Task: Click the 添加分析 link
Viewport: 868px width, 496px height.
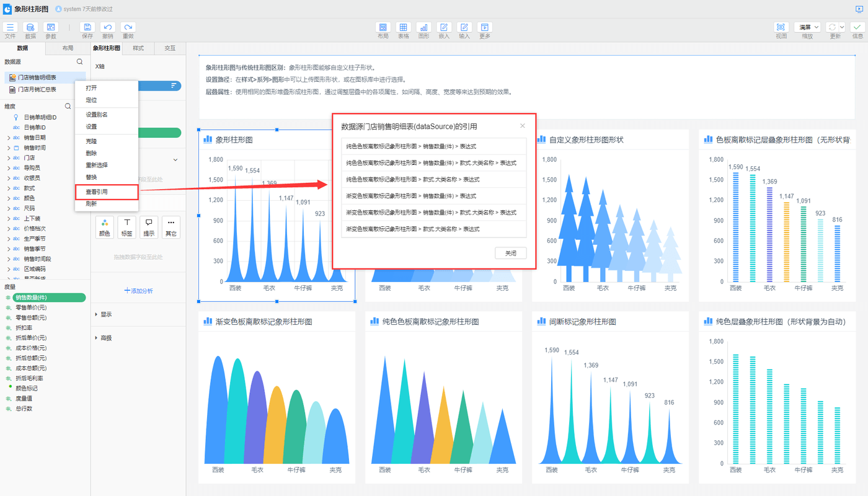Action: (x=138, y=290)
